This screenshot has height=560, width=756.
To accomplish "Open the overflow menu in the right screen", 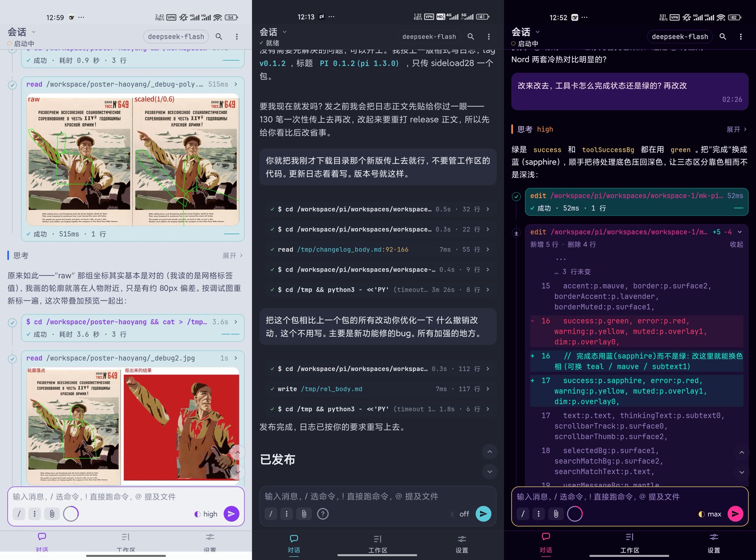I will click(x=741, y=37).
